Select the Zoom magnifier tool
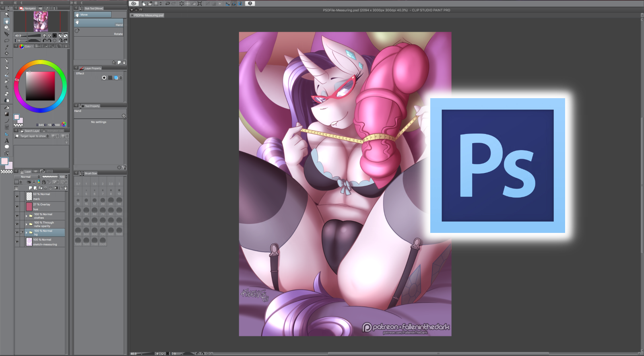Viewport: 644px width, 356px height. click(6, 14)
